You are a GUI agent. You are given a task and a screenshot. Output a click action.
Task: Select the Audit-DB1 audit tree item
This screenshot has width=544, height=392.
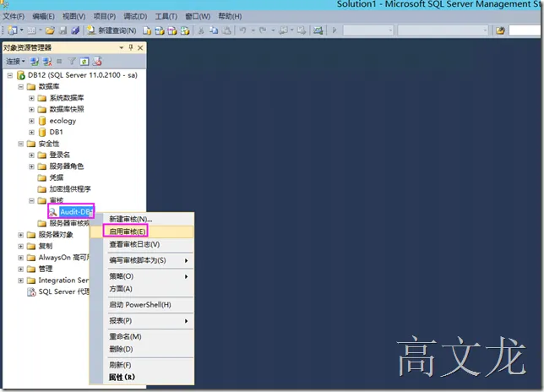coord(71,211)
